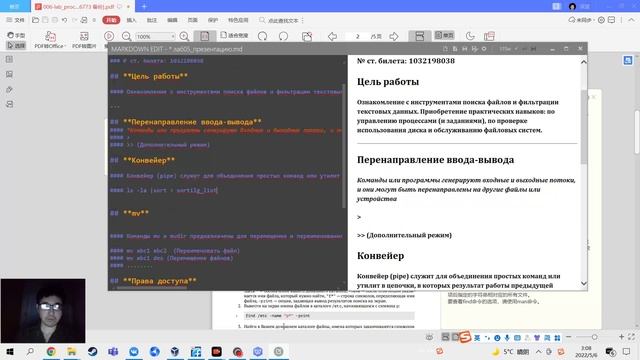This screenshot has height=360, width=640.
Task: Click the zoom in magnifier icon
Action: coord(184,36)
